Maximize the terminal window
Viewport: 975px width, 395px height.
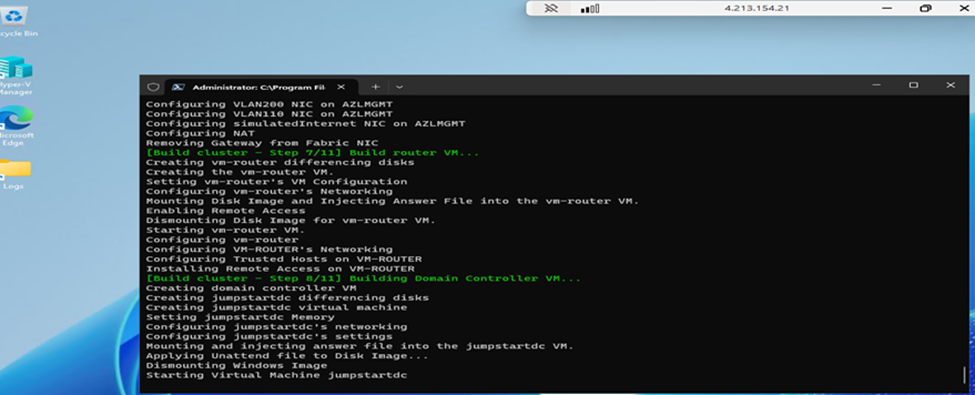click(913, 85)
